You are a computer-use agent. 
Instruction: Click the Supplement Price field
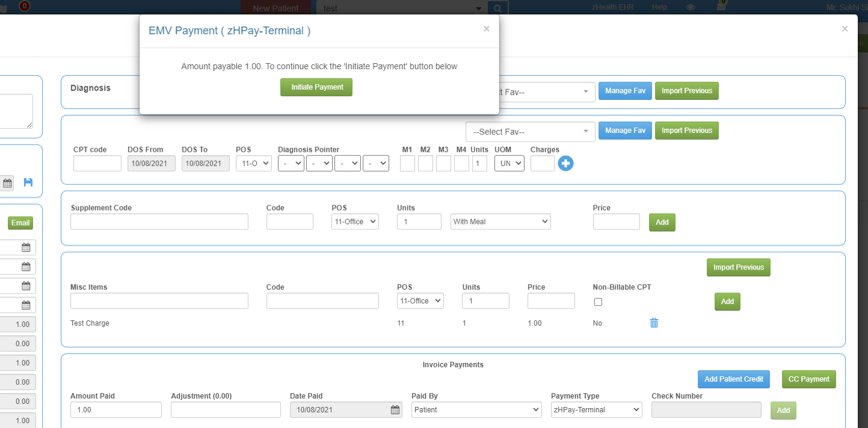(617, 222)
